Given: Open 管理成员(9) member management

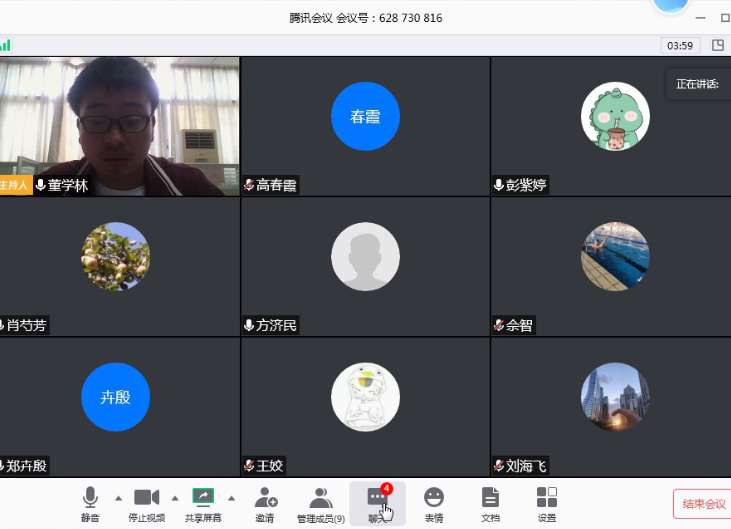Looking at the screenshot, I should coord(320,503).
